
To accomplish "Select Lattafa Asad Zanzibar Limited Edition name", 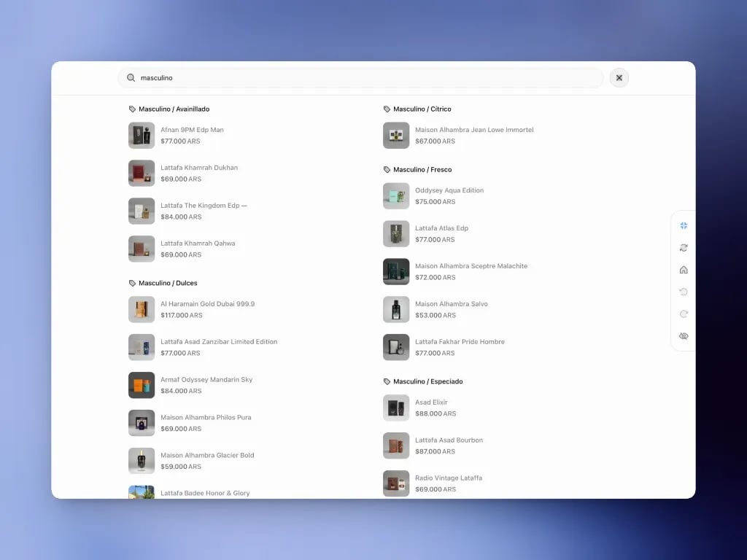I will click(x=219, y=341).
